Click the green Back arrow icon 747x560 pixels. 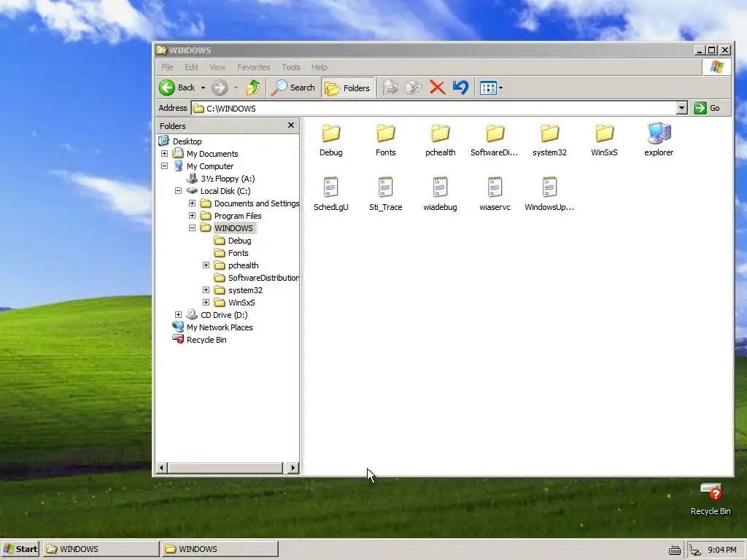tap(167, 87)
